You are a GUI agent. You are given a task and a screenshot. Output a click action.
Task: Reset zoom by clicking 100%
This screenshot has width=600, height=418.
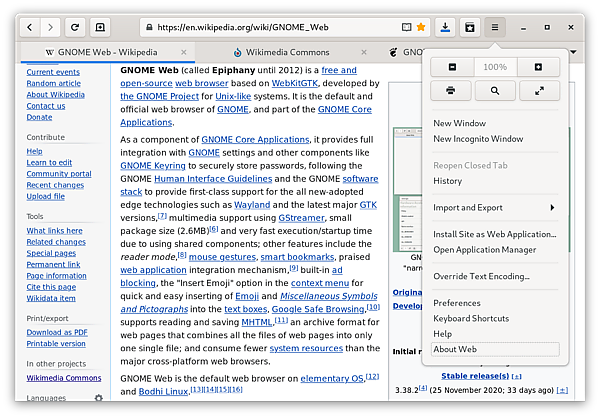(x=496, y=67)
